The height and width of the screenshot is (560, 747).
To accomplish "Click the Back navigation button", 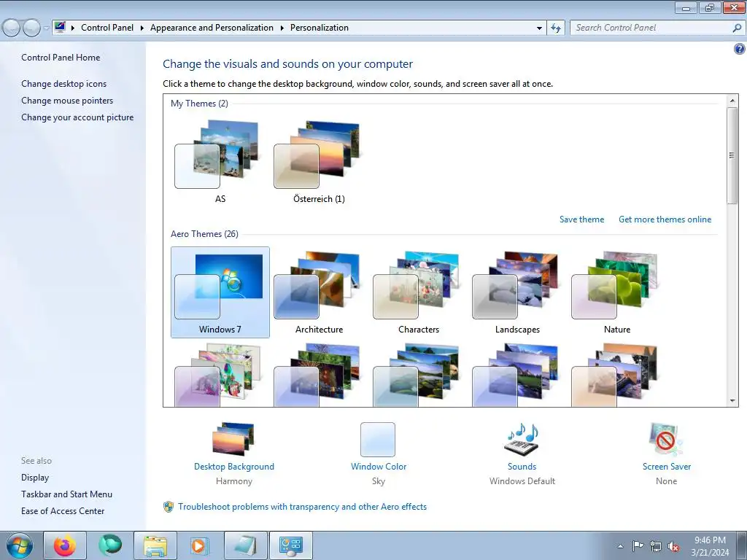I will (x=12, y=28).
